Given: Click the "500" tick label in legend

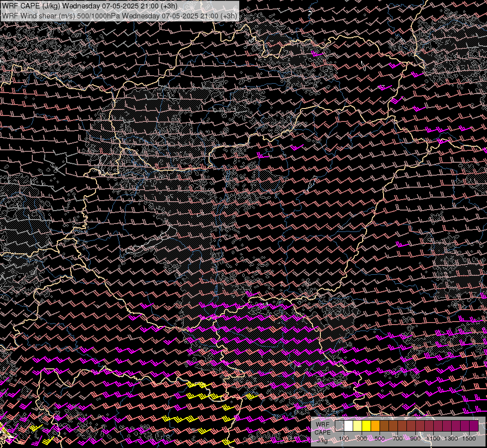Looking at the screenshot, I should 380,439.
